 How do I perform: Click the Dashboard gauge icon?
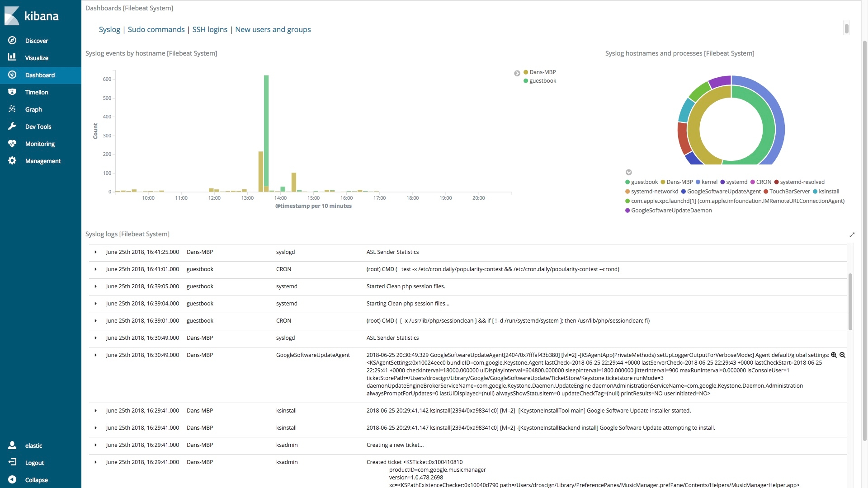click(x=12, y=75)
